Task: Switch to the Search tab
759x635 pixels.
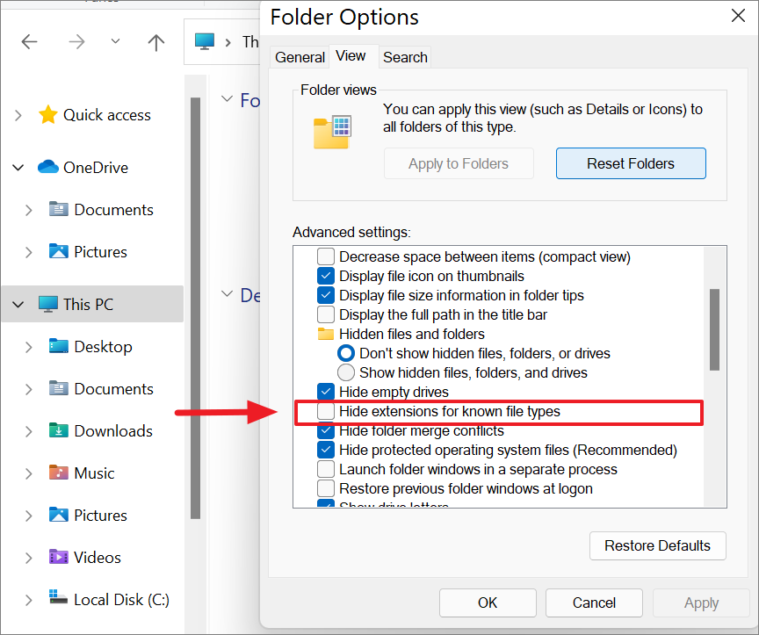Action: 405,57
